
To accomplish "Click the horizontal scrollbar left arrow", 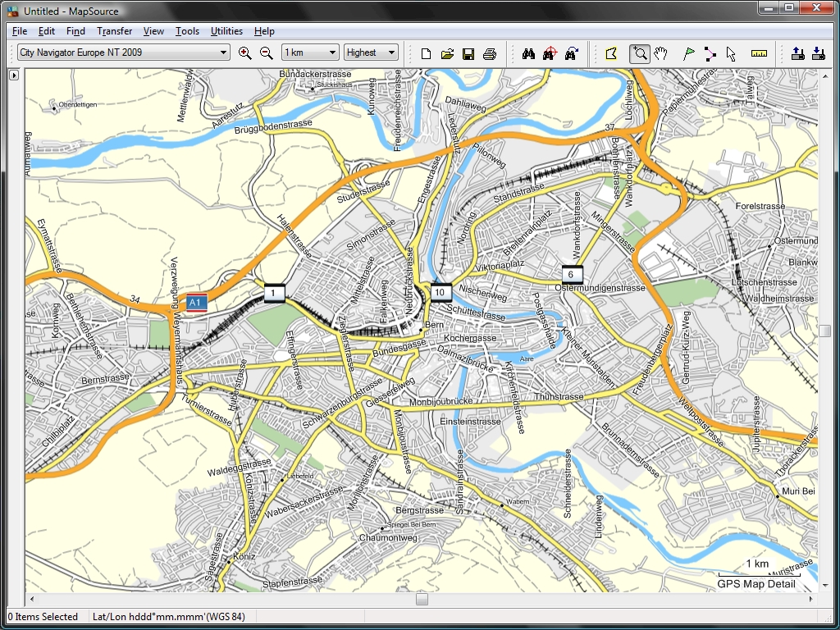I will point(32,599).
